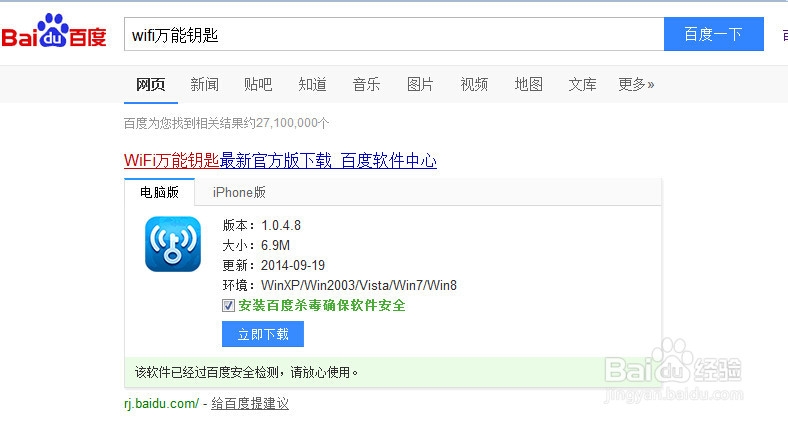Image resolution: width=788 pixels, height=422 pixels.
Task: Focus the search box containing wifi万能钥匙
Action: point(394,34)
